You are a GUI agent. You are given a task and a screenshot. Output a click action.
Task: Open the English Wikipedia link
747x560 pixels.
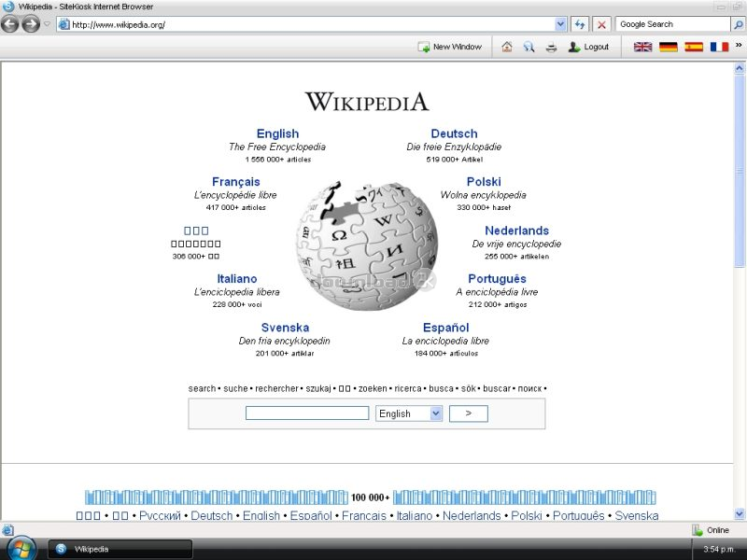(277, 133)
